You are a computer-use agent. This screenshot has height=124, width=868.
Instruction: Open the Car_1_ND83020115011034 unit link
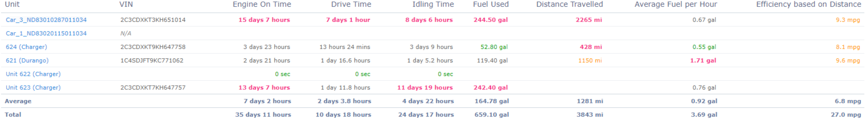46,33
